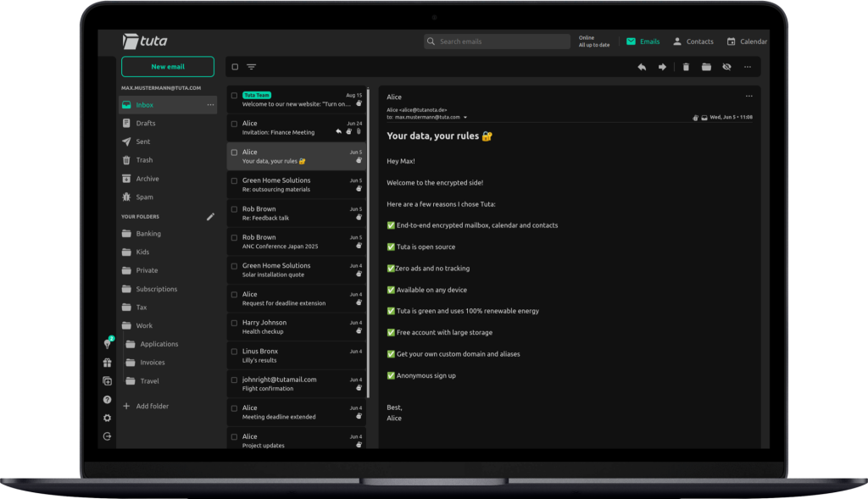
Task: Go to the Calendar tab
Action: (746, 42)
